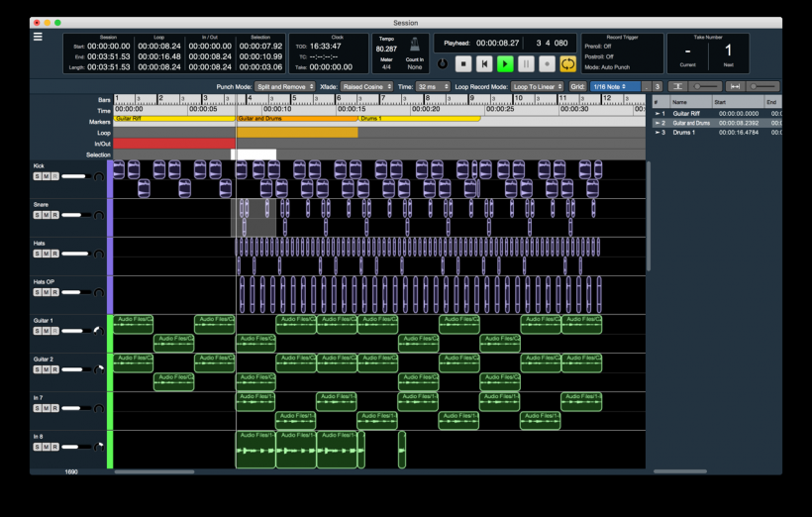Open the Xfade Raised Cosine dropdown
Viewport: 812px width, 517px height.
366,87
